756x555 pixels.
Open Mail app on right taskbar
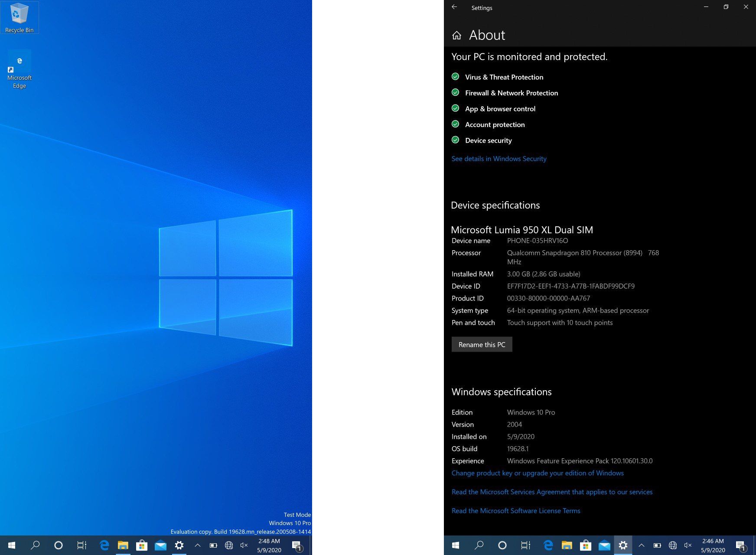coord(604,545)
